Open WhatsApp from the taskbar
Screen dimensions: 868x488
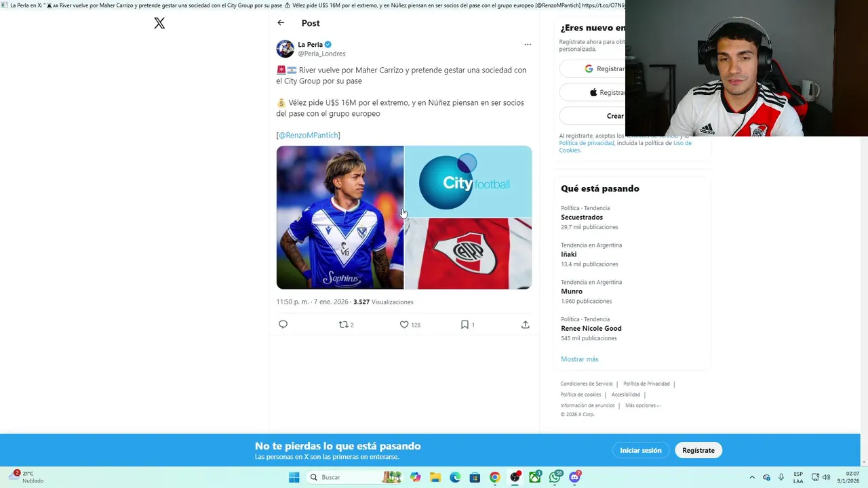[x=555, y=477]
